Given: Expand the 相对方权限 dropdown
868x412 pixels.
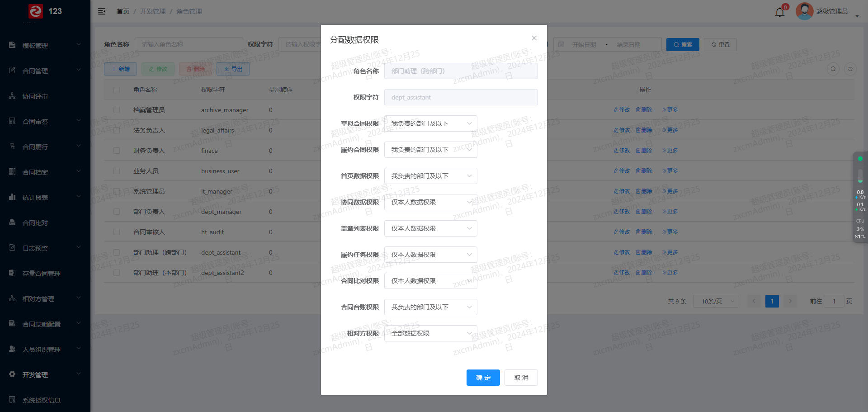Looking at the screenshot, I should tap(430, 333).
